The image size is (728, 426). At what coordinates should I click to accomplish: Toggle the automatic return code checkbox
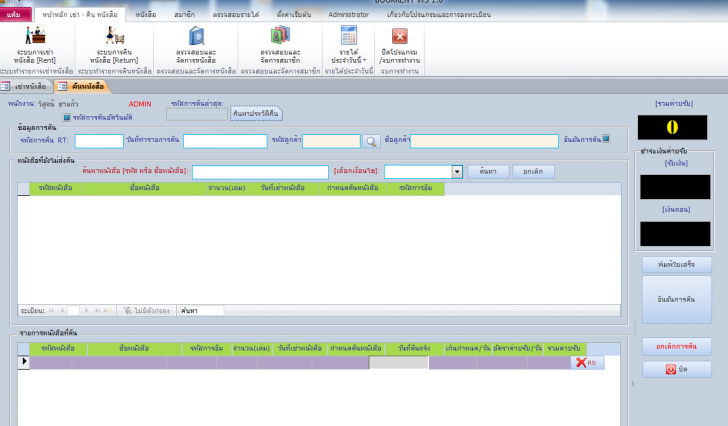coord(67,117)
